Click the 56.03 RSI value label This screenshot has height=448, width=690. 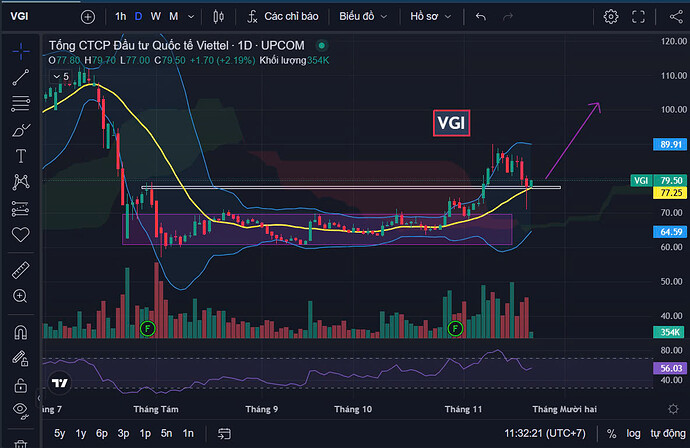click(670, 368)
